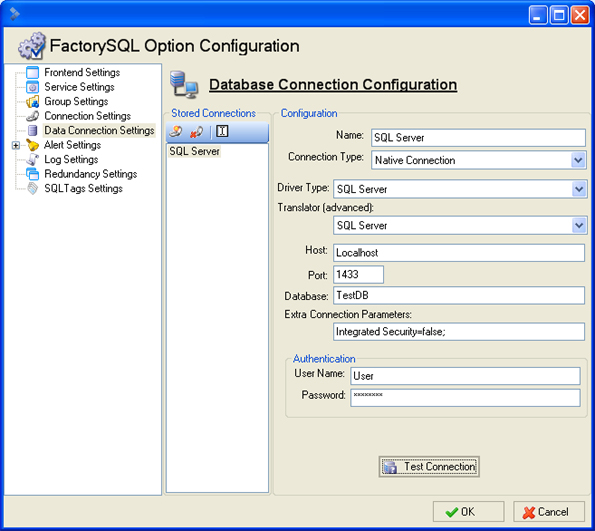Click the Service Settings icon in tree
The width and height of the screenshot is (595, 531).
(33, 87)
